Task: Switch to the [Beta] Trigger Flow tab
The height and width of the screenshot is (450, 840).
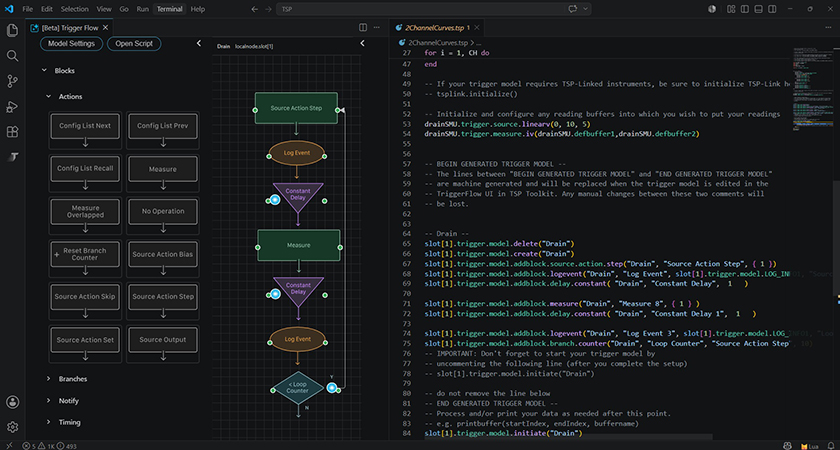Action: [x=70, y=28]
